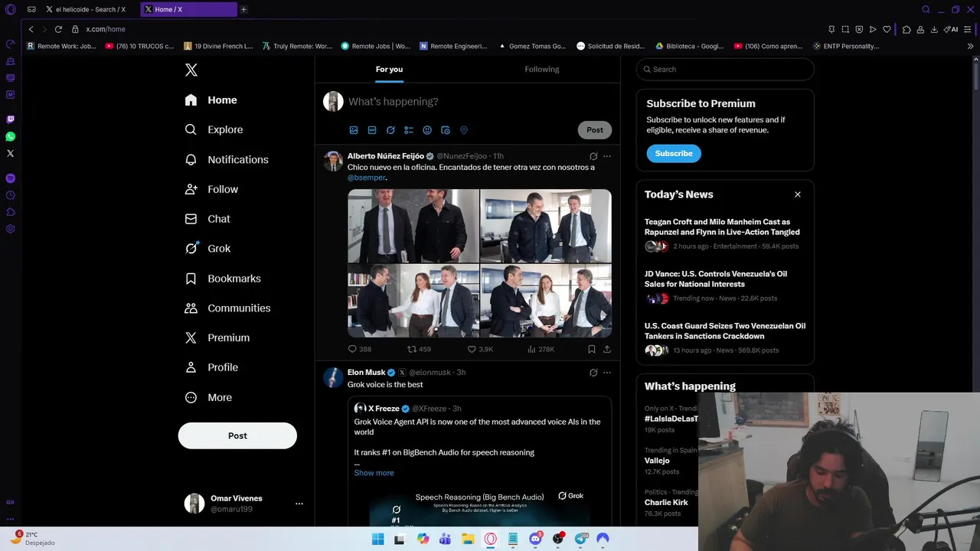The height and width of the screenshot is (551, 980).
Task: Open Premium in the sidebar
Action: tap(217, 337)
